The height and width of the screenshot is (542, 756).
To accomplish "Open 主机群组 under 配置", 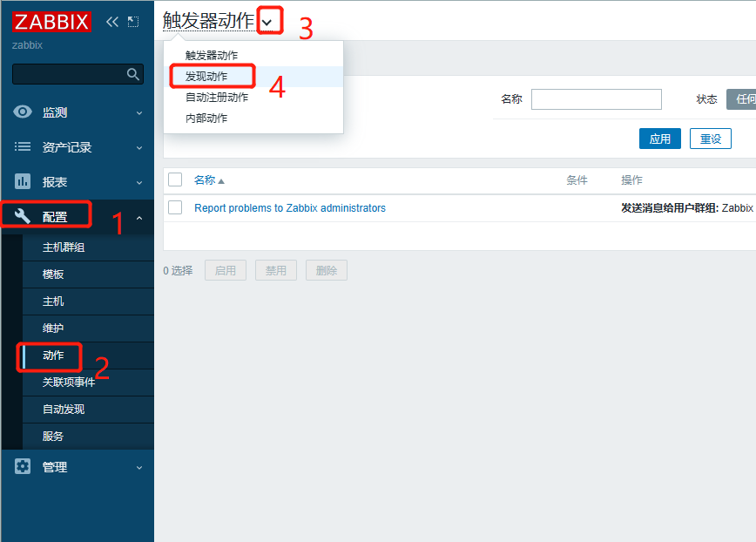I will pos(88,247).
